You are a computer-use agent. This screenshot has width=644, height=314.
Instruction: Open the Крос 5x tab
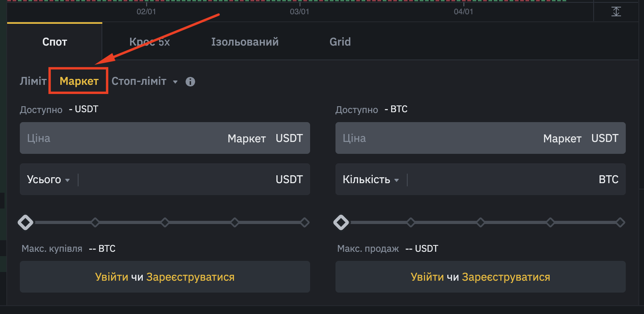click(149, 42)
